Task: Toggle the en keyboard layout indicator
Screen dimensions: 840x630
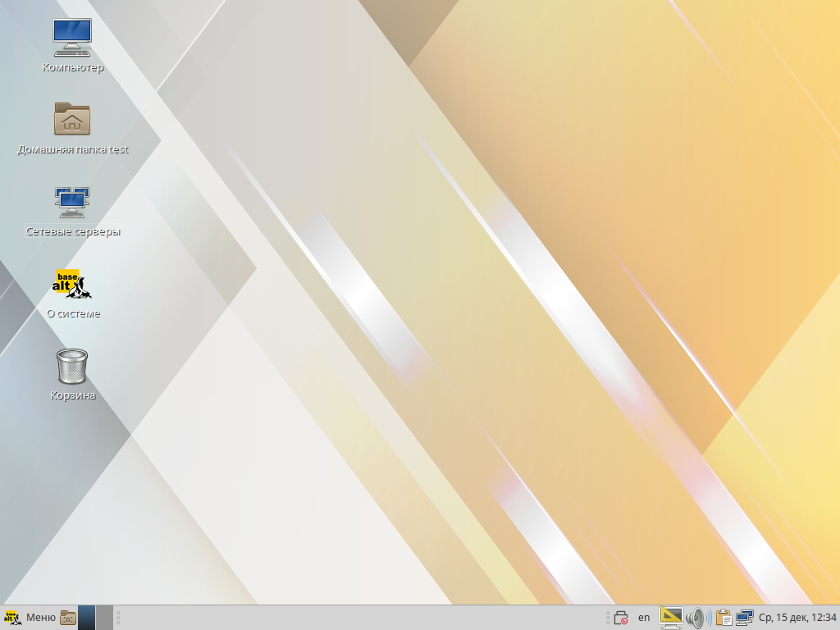Action: 644,618
